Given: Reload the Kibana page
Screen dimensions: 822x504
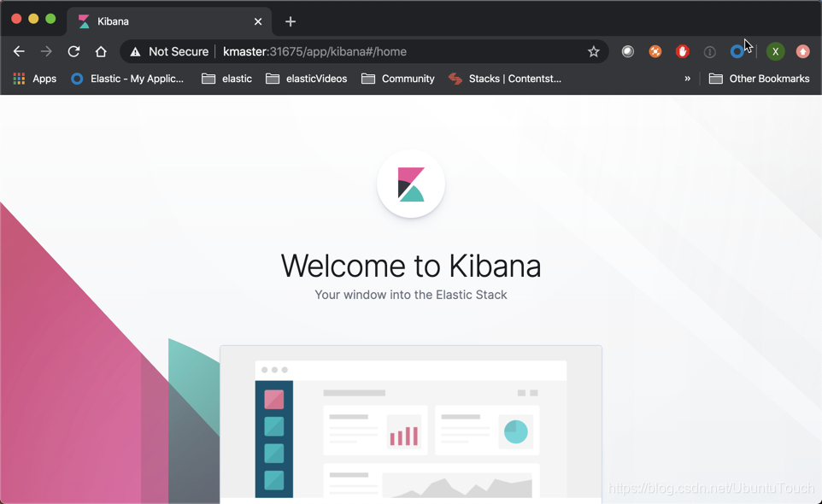Looking at the screenshot, I should [x=73, y=51].
